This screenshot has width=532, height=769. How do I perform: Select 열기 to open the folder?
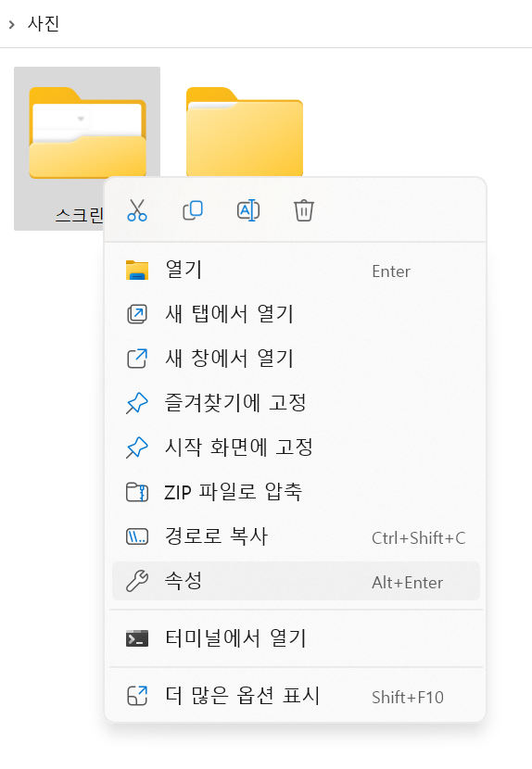tap(296, 271)
